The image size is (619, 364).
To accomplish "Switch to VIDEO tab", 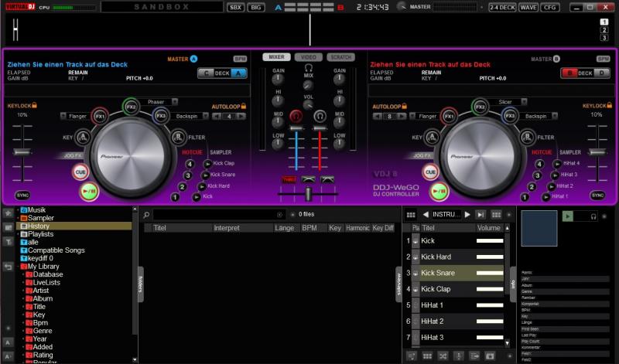I will 308,57.
